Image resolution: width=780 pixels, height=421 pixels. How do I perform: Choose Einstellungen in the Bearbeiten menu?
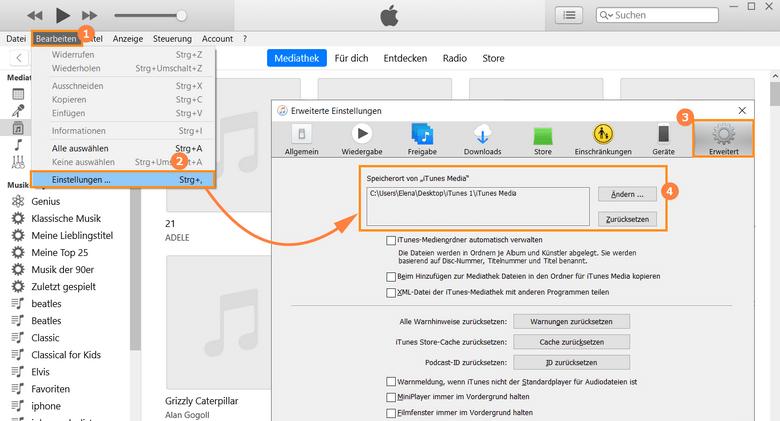[124, 180]
